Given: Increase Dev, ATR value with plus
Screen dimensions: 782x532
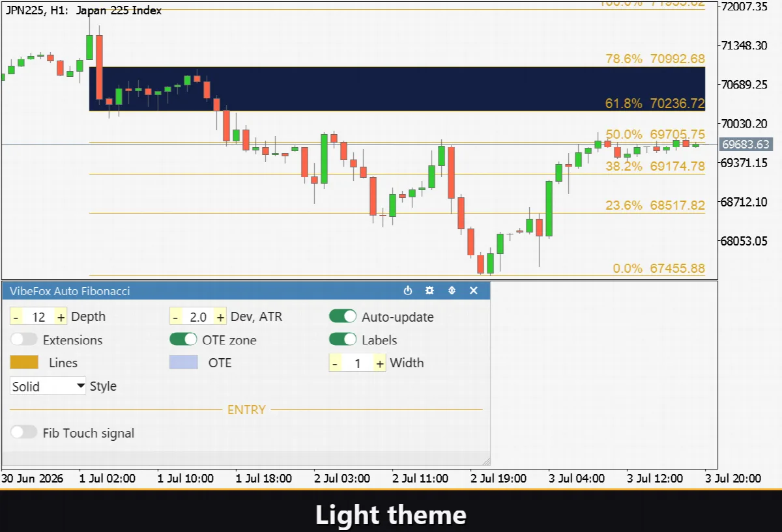Looking at the screenshot, I should pyautogui.click(x=220, y=316).
